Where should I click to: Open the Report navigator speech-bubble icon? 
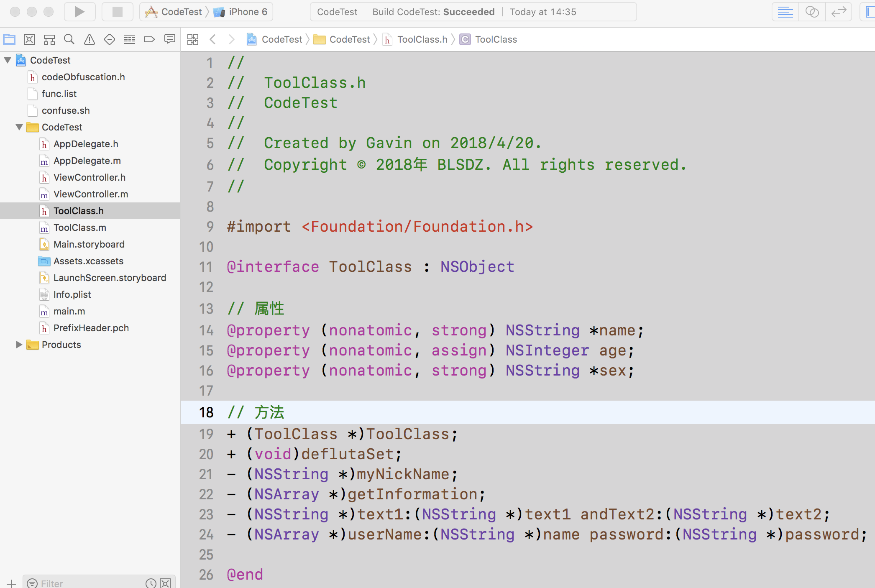(x=169, y=40)
